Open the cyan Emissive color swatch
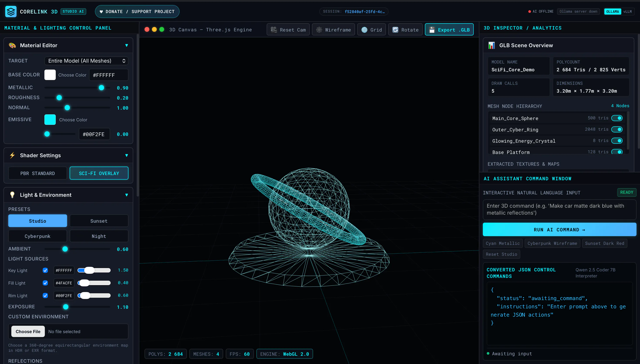 [50, 120]
